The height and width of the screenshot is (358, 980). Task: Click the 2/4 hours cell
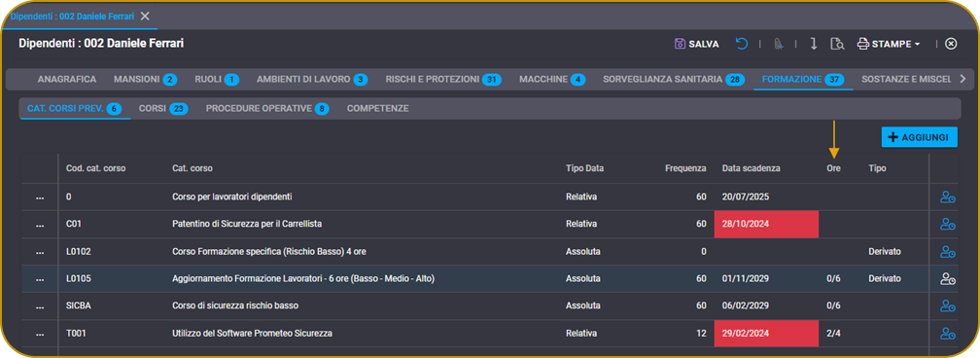[833, 334]
